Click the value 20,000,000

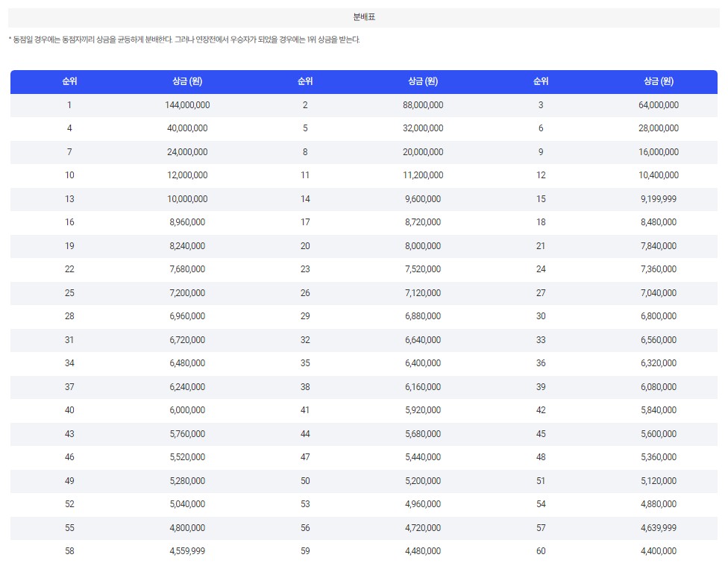coord(423,152)
